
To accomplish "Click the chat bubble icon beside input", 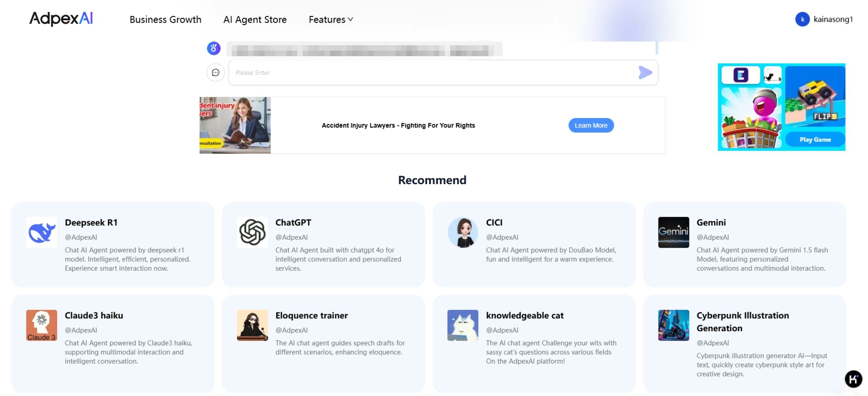I will coord(216,73).
